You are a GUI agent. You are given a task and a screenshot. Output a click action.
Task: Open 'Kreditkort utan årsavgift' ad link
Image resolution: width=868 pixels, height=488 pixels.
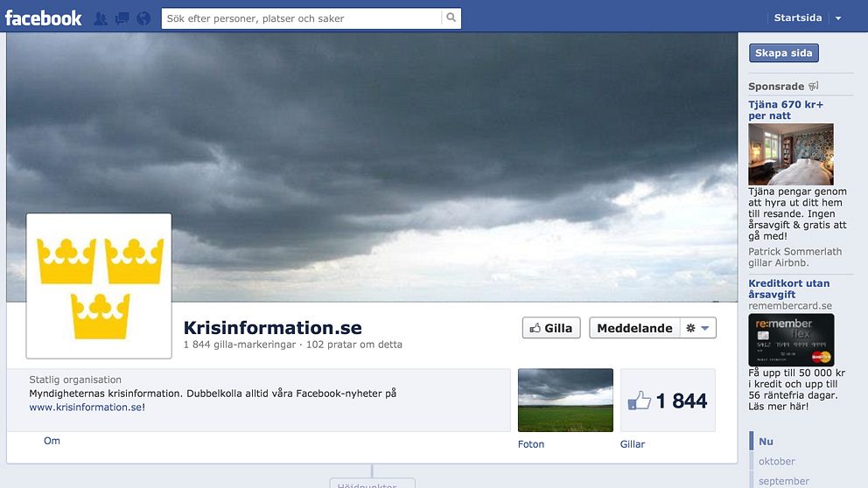tap(789, 289)
